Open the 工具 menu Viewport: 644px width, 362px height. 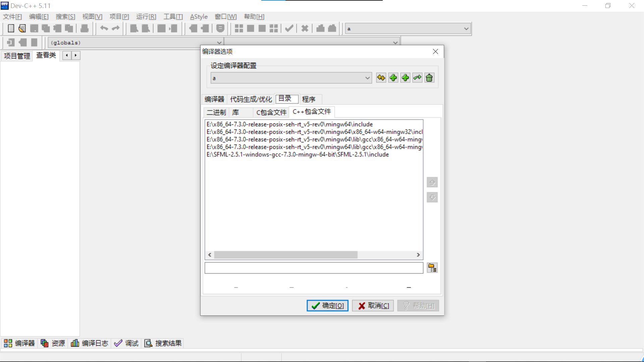pos(172,16)
